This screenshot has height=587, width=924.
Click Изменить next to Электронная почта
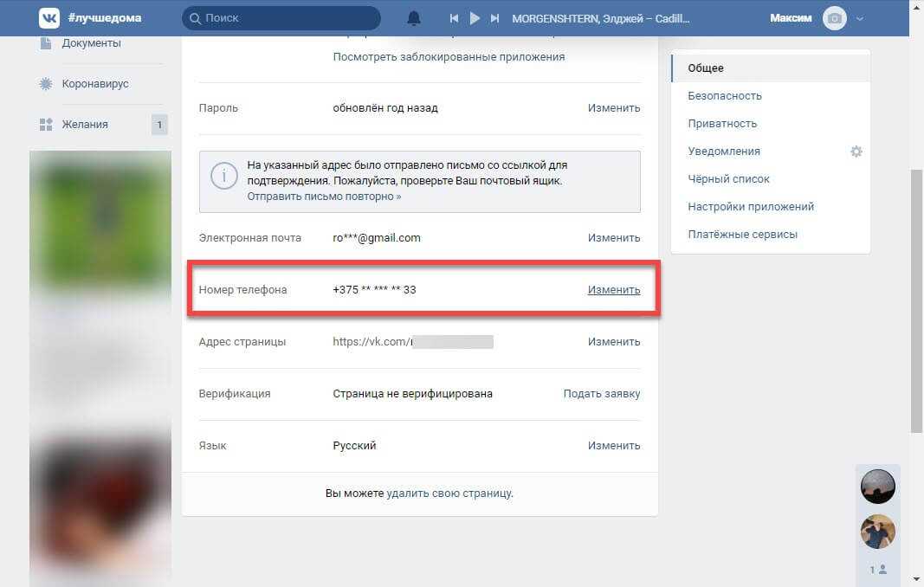(613, 237)
